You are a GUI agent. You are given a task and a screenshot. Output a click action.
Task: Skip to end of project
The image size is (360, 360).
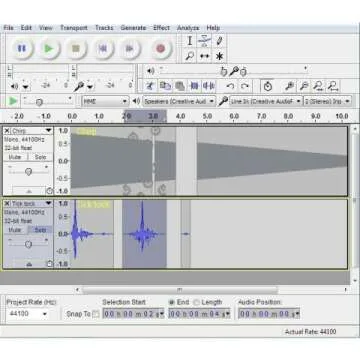(x=129, y=49)
